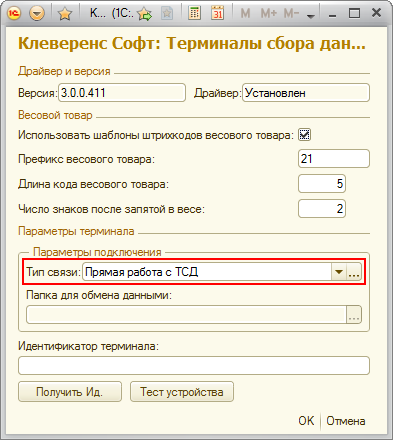Focus the Число знаков после запятой field
This screenshot has height=440, width=393.
(x=322, y=209)
